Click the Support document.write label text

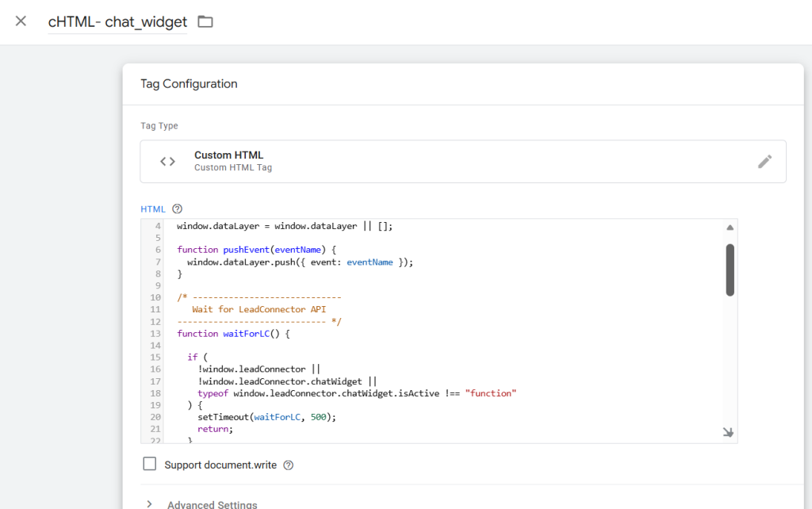coord(220,465)
